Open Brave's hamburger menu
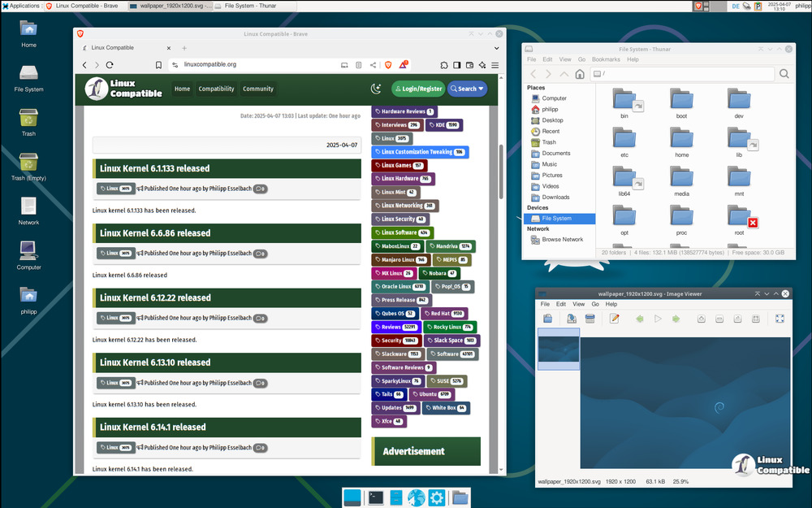The width and height of the screenshot is (812, 508). [x=495, y=65]
